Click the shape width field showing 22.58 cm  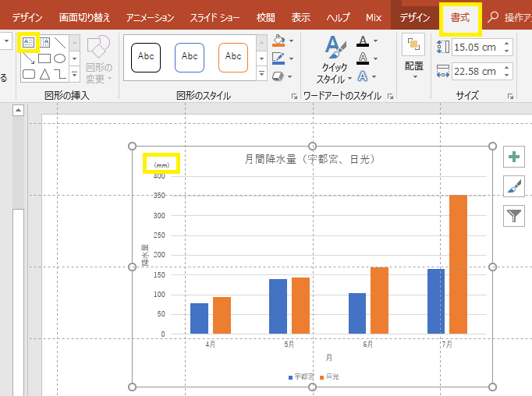coord(476,71)
